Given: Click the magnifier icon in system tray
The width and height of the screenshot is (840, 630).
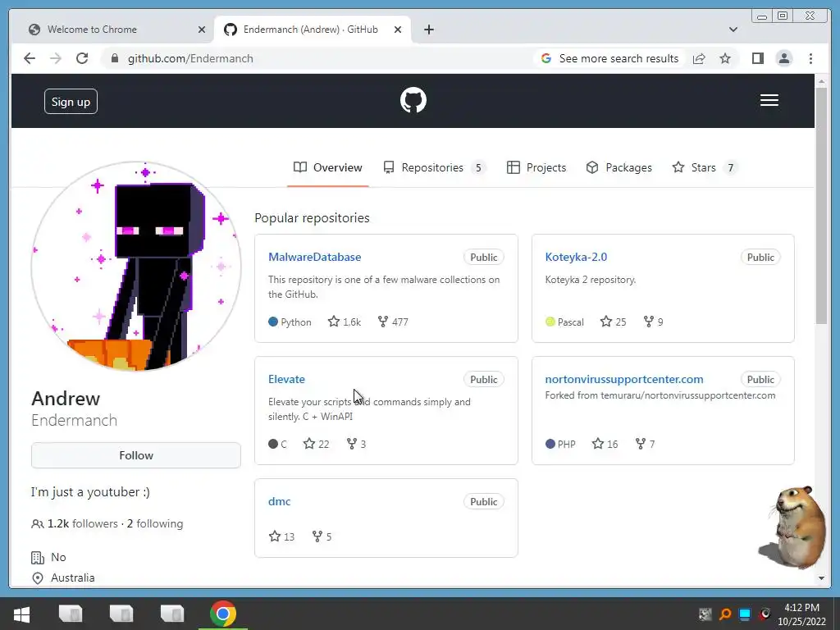Looking at the screenshot, I should pos(725,614).
